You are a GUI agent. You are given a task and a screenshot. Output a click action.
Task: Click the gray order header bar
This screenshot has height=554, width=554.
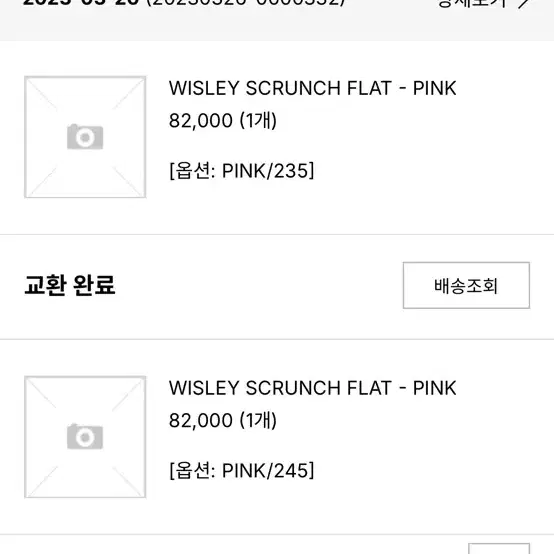click(277, 20)
